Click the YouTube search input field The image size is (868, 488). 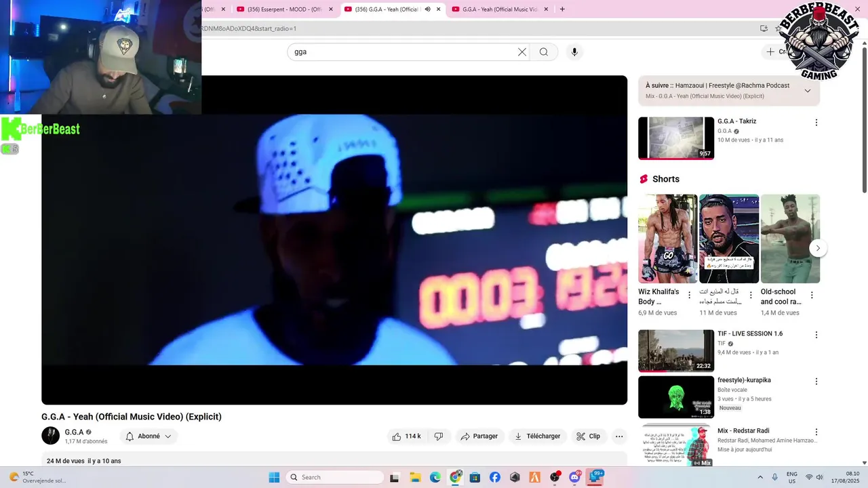point(403,52)
